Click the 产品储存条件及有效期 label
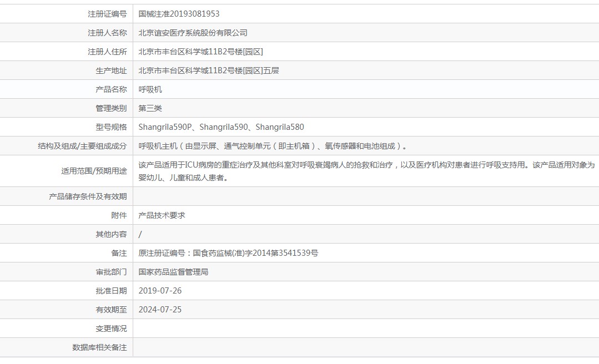The height and width of the screenshot is (364, 599). 88,196
